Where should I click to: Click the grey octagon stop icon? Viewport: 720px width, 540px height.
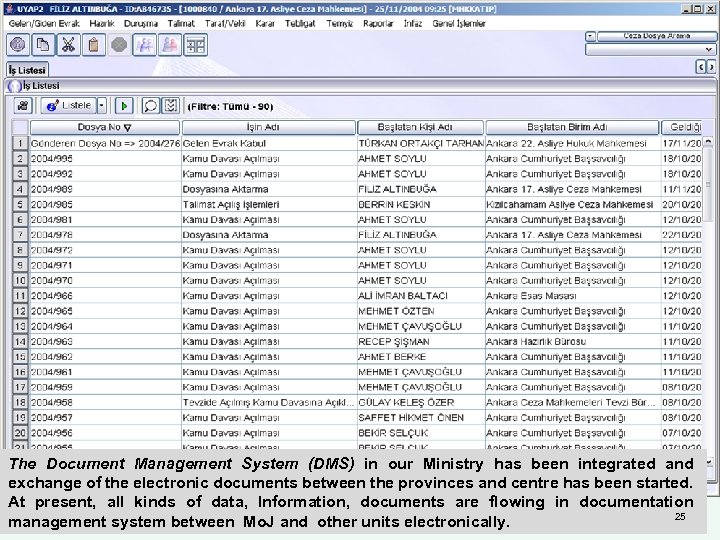(119, 45)
